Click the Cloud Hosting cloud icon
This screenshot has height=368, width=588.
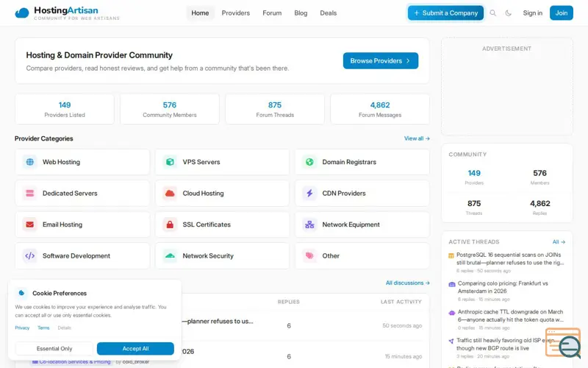click(x=170, y=193)
